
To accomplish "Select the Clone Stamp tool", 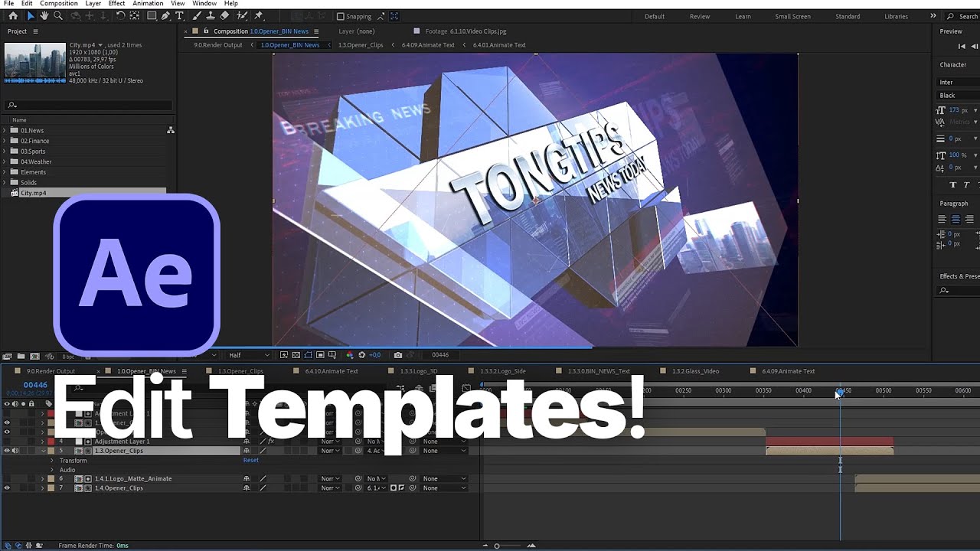I will pyautogui.click(x=211, y=16).
